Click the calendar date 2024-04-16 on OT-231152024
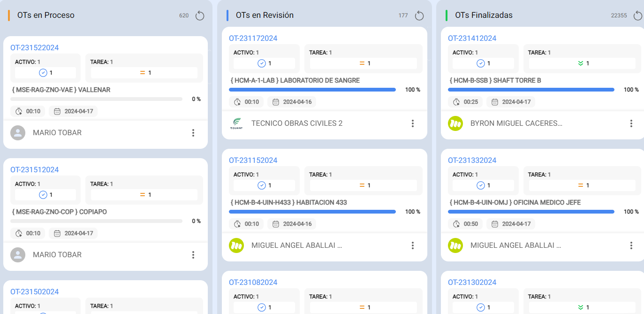The height and width of the screenshot is (314, 644). coord(292,224)
